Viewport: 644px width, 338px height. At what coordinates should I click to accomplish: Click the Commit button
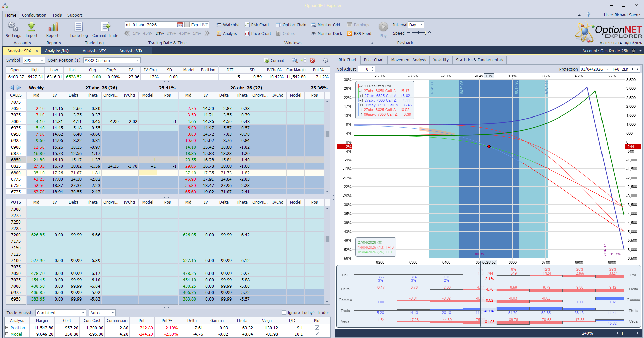[x=274, y=60]
